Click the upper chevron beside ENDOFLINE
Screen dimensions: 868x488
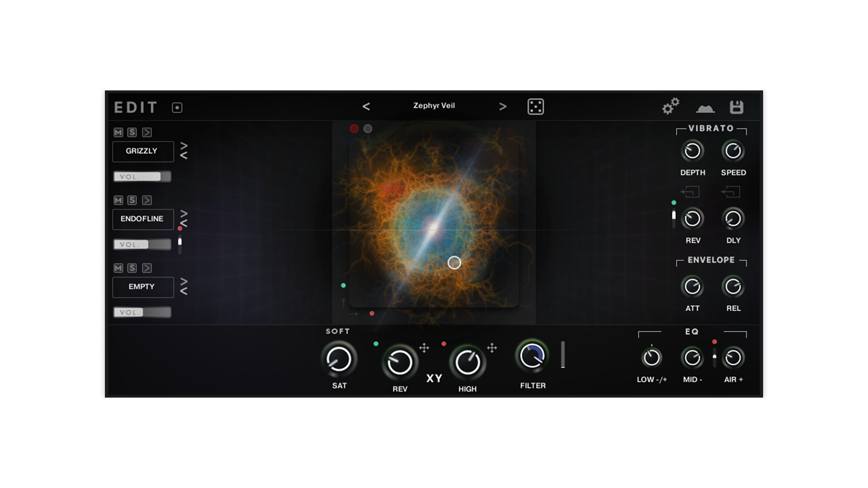[184, 214]
